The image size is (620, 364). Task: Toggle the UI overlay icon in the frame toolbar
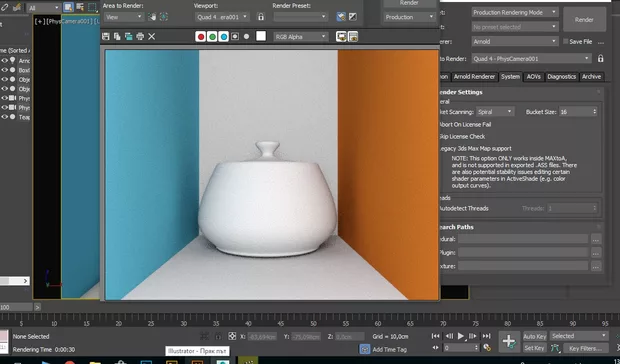(341, 37)
